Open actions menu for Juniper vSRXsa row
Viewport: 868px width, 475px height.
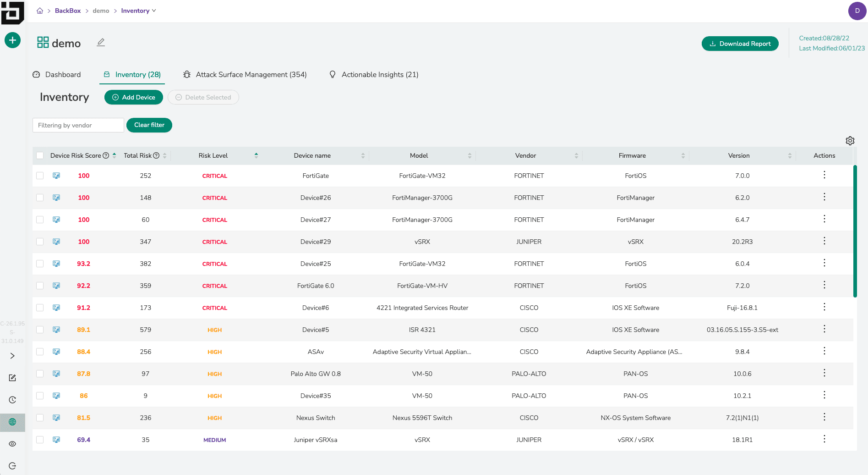[x=824, y=439]
